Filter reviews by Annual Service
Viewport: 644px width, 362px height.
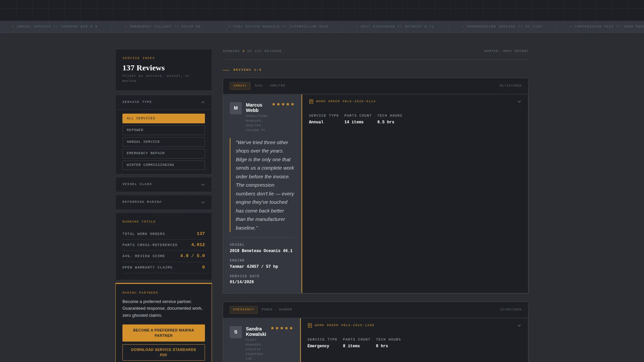(164, 142)
